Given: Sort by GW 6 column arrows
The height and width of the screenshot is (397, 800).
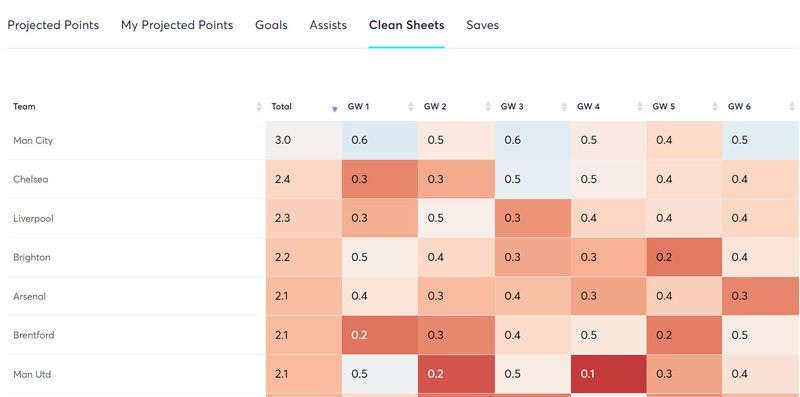Looking at the screenshot, I should pos(792,107).
